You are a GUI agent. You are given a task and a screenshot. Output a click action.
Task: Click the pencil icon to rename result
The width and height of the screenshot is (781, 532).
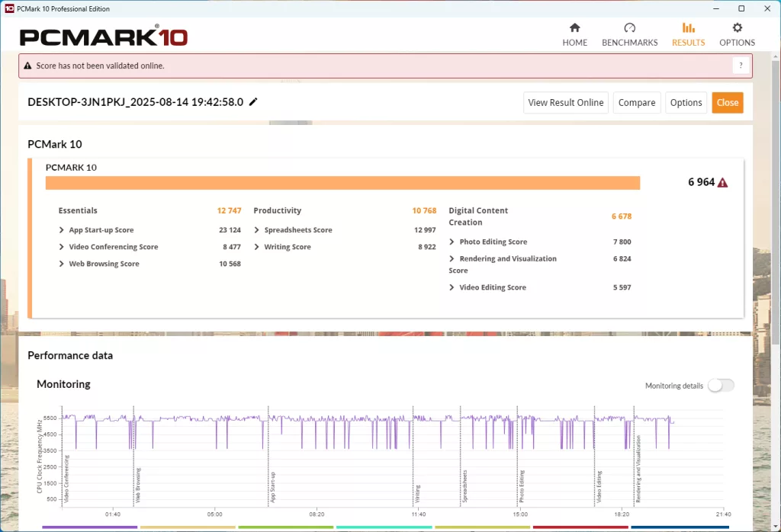coord(253,102)
